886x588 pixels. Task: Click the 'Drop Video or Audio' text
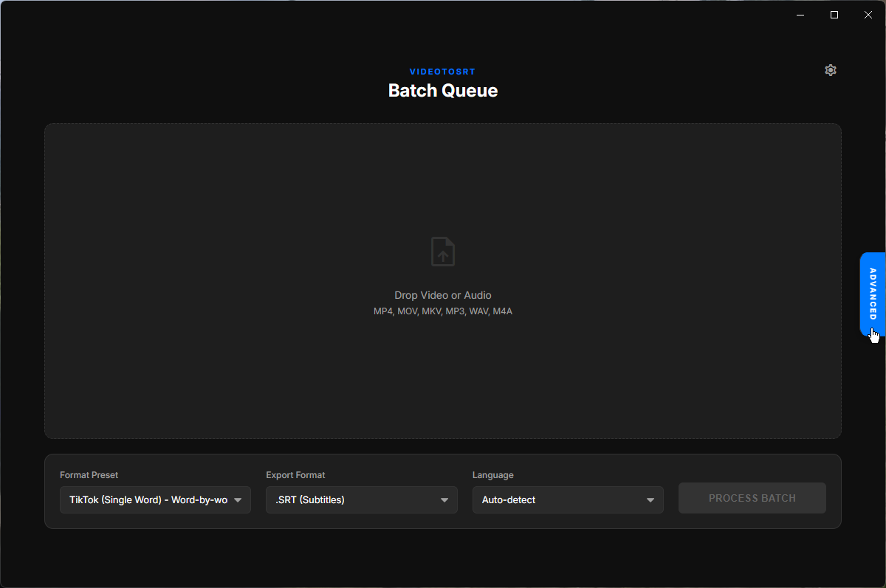coord(443,295)
